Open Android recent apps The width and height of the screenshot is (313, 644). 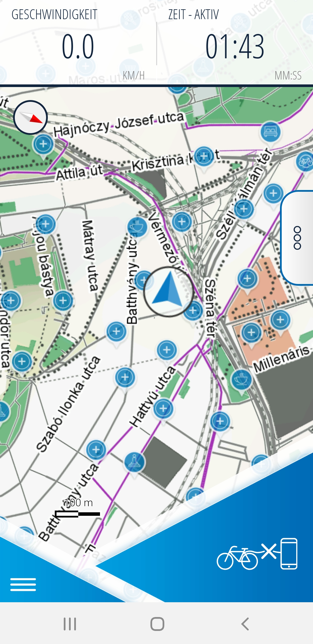tap(70, 624)
